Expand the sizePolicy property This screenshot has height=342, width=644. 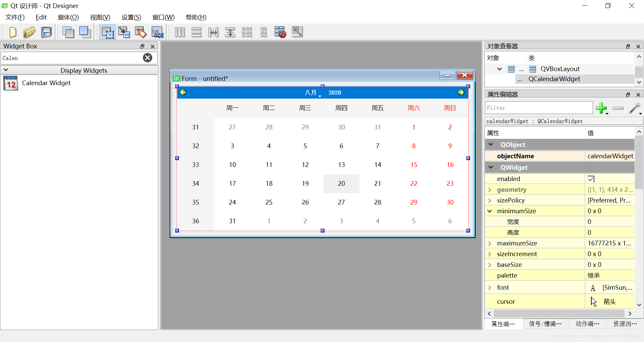pos(490,201)
